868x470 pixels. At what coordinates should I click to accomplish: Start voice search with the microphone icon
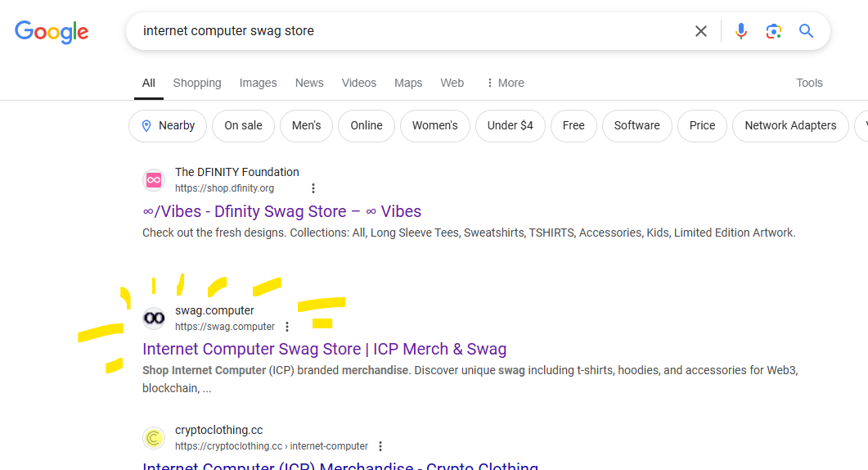pos(740,31)
